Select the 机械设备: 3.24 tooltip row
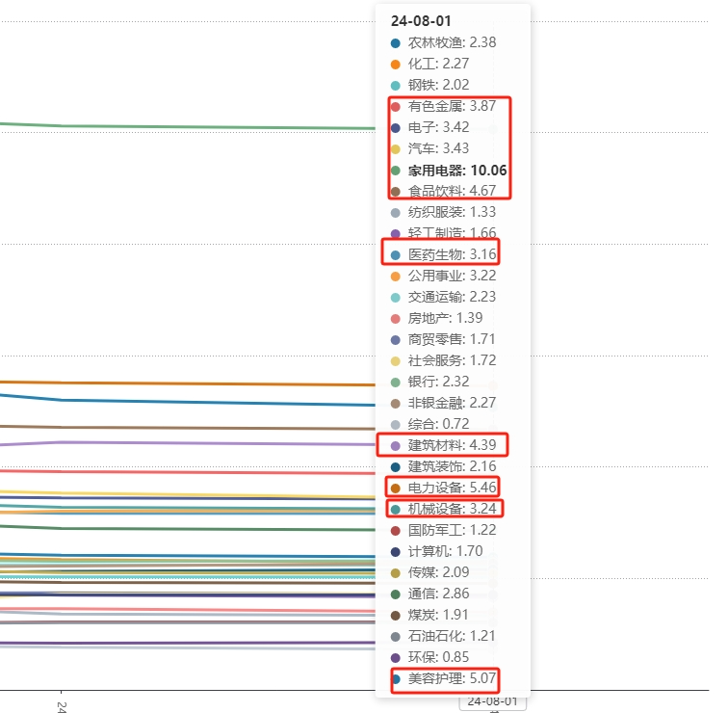 pos(443,509)
